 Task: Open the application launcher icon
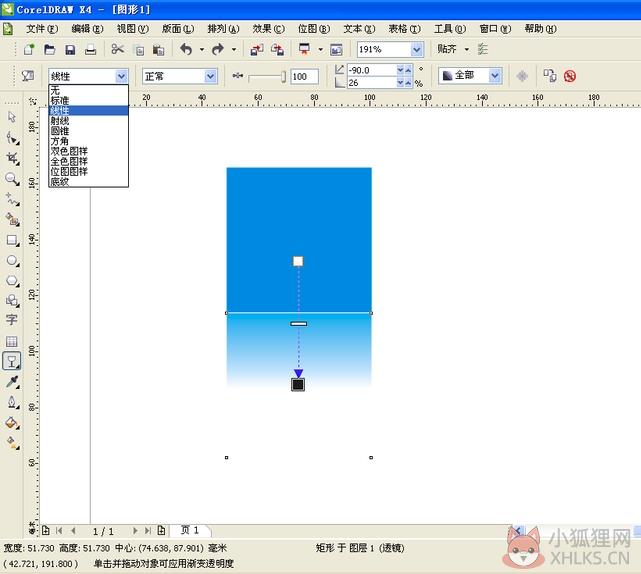tap(304, 49)
